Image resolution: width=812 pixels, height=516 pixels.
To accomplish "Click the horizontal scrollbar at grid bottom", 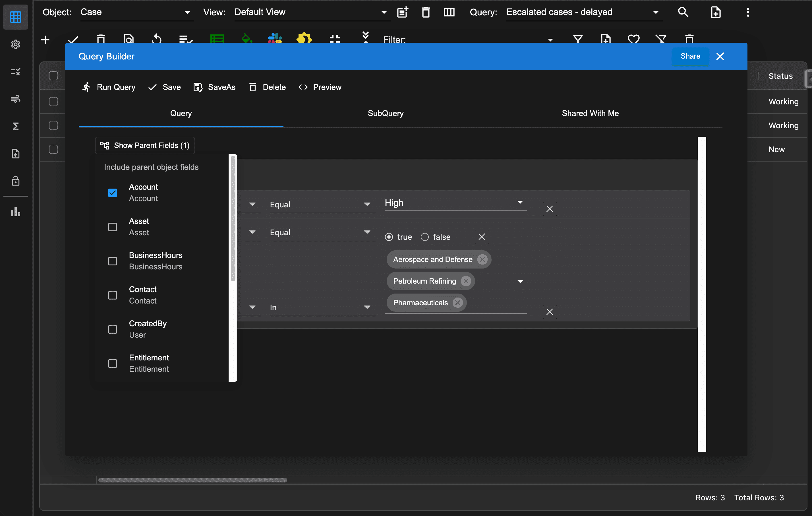I will pos(192,480).
